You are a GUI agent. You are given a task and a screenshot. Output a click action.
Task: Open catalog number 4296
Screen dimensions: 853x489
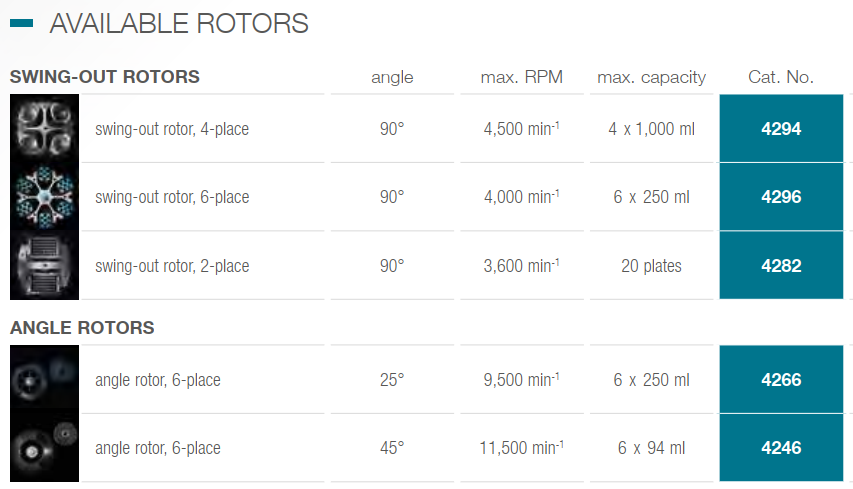(x=781, y=197)
